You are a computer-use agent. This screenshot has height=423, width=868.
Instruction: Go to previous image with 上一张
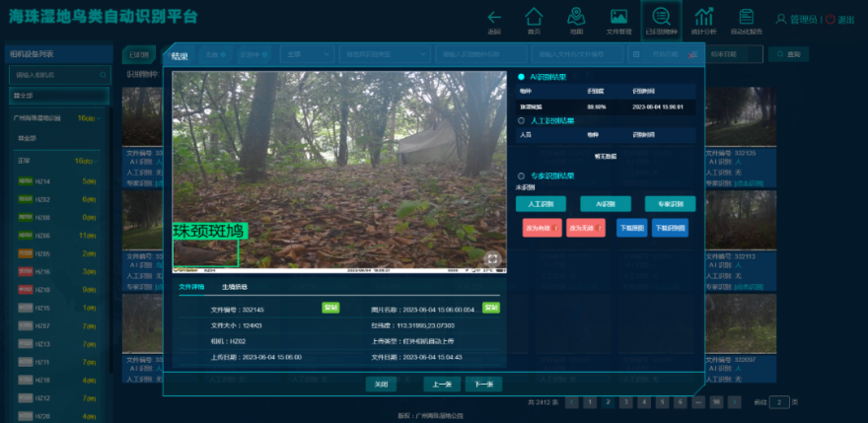442,385
